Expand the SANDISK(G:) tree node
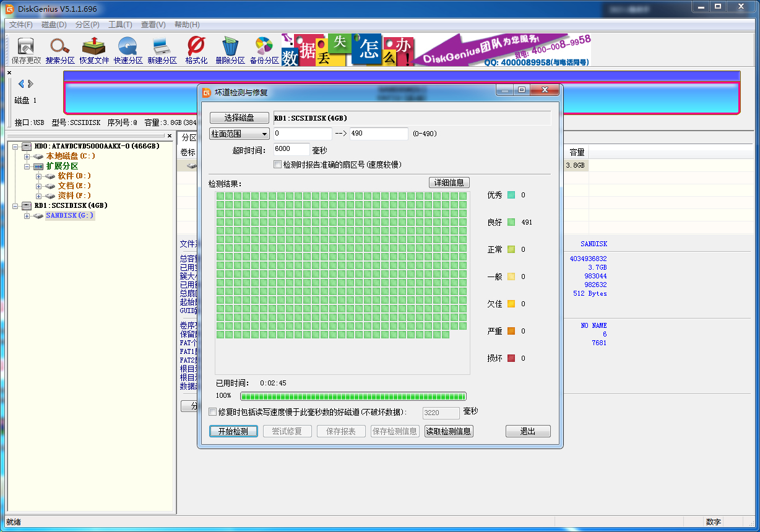760x532 pixels. (x=27, y=215)
